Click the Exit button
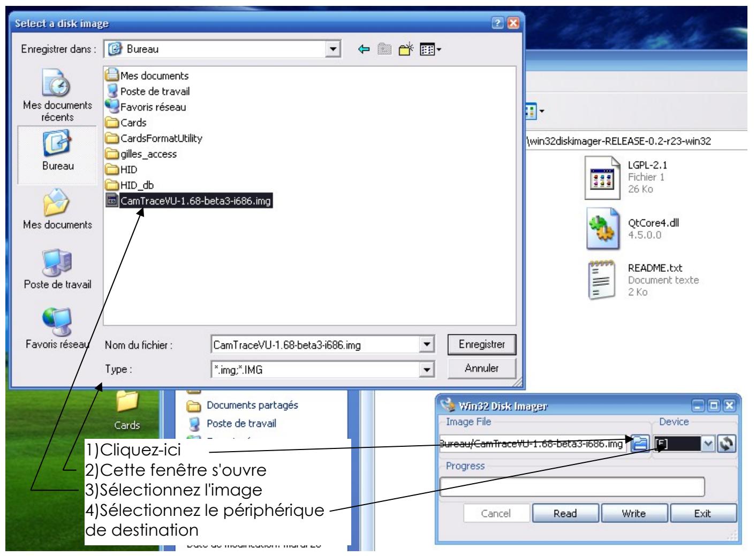Screen dimensions: 756x556 click(x=703, y=514)
